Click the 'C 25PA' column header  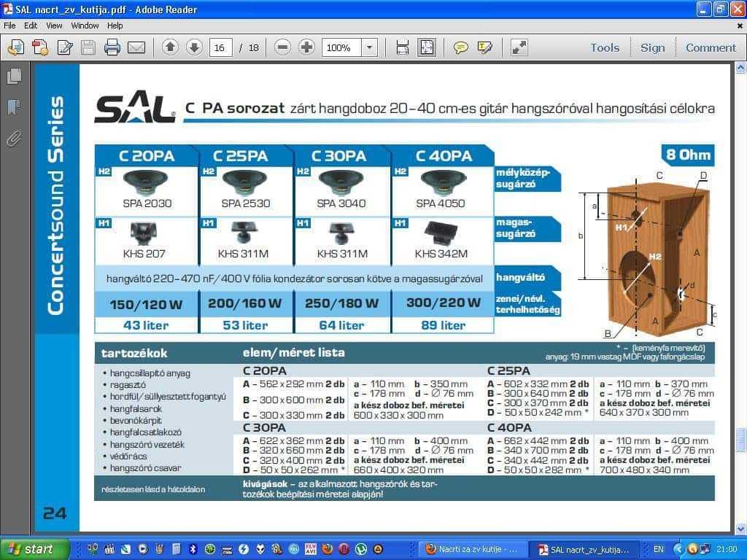(241, 156)
